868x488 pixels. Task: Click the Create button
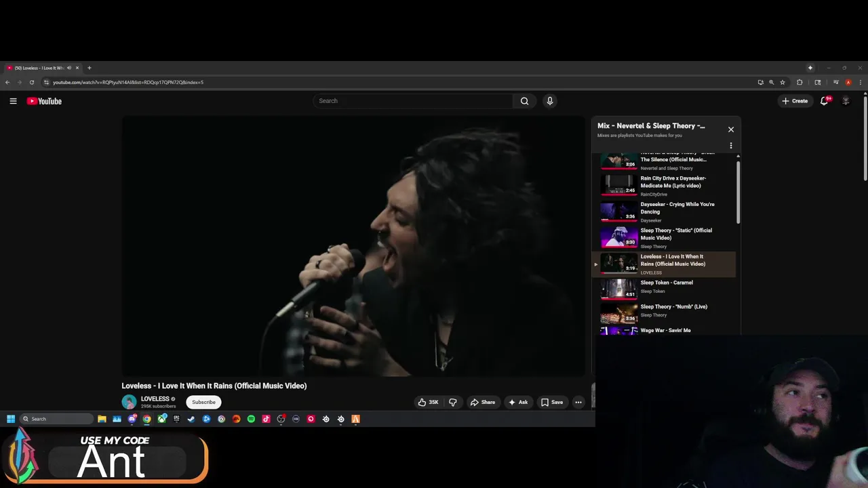795,101
